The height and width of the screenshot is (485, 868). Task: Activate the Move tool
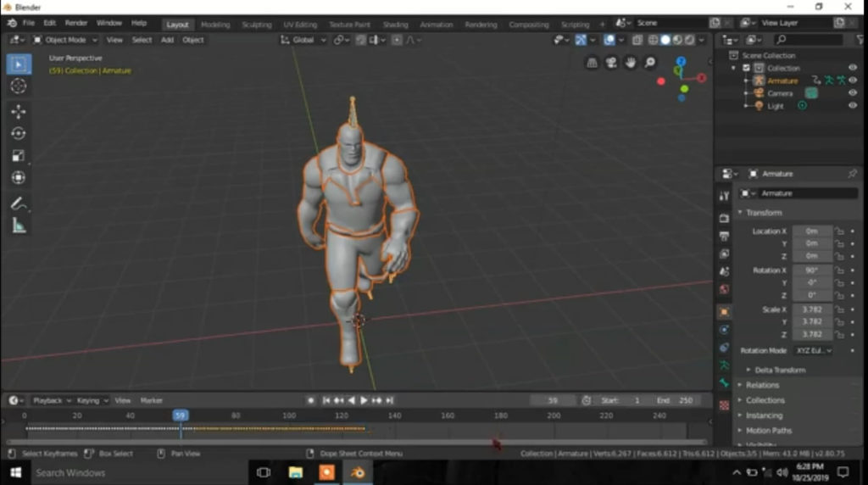point(19,112)
